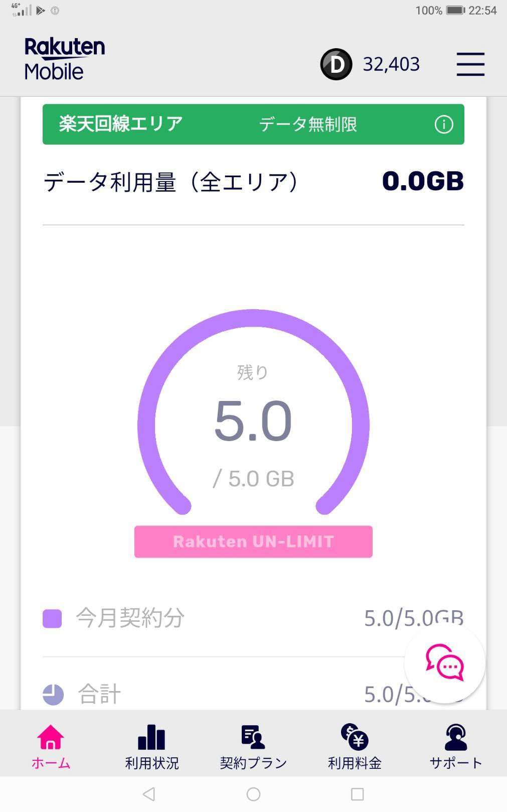This screenshot has width=507, height=812.
Task: Open the hamburger menu
Action: tap(470, 64)
